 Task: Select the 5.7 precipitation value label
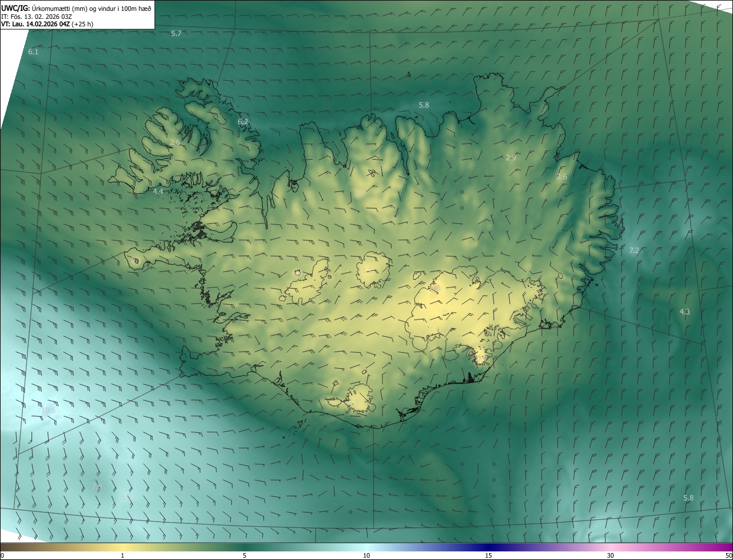[x=176, y=34]
